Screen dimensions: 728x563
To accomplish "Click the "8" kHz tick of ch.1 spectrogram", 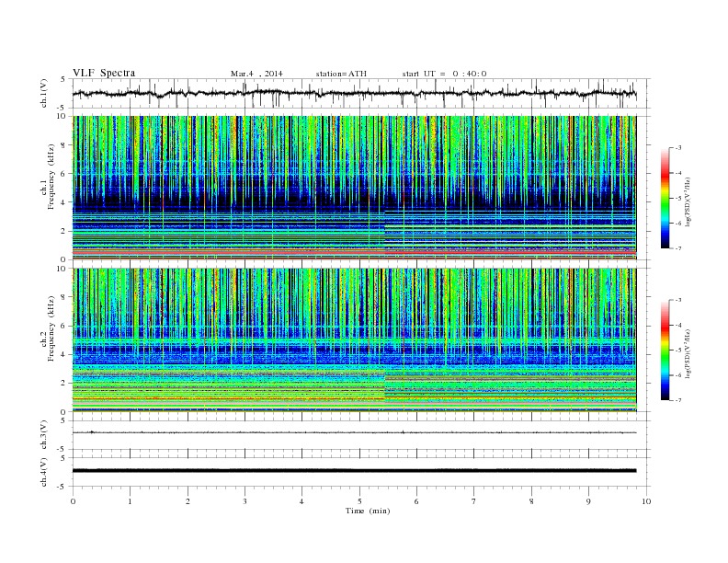I will pyautogui.click(x=64, y=145).
